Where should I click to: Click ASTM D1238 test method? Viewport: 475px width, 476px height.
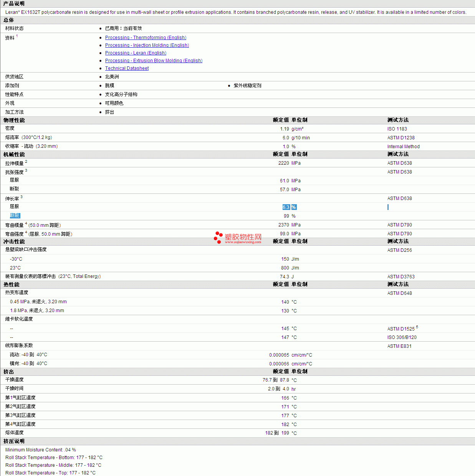click(x=401, y=138)
